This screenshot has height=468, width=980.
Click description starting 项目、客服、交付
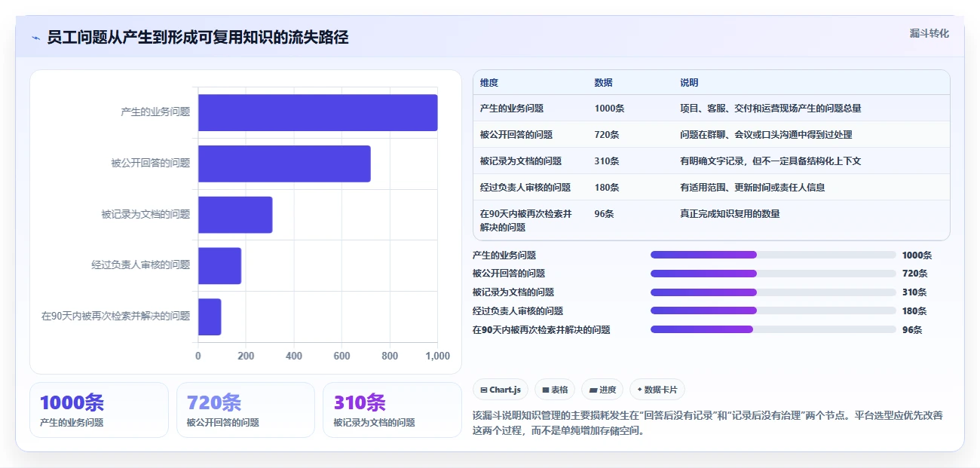point(770,109)
